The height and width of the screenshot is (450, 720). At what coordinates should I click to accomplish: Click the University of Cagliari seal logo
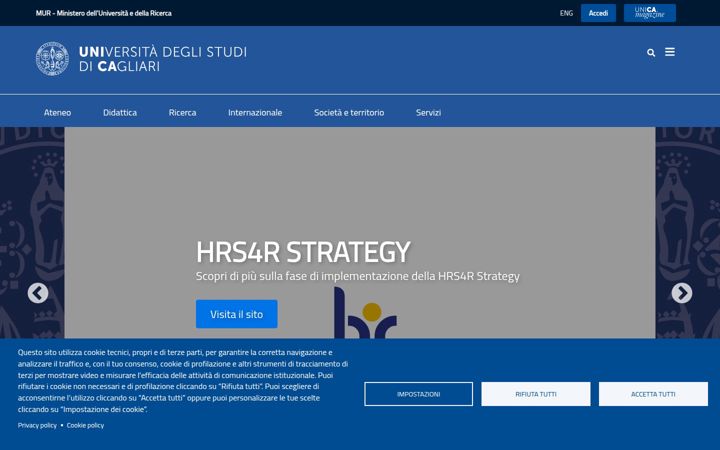[52, 59]
